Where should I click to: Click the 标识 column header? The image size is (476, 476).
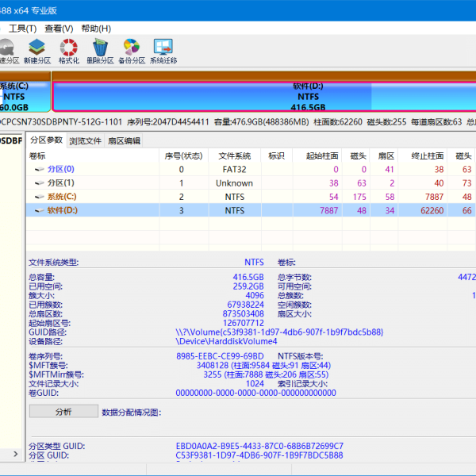(277, 155)
